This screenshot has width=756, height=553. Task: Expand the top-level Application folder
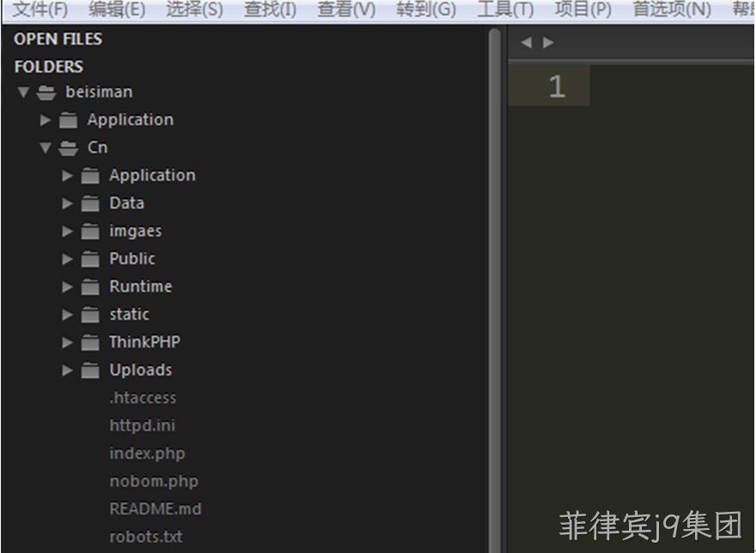(x=45, y=120)
